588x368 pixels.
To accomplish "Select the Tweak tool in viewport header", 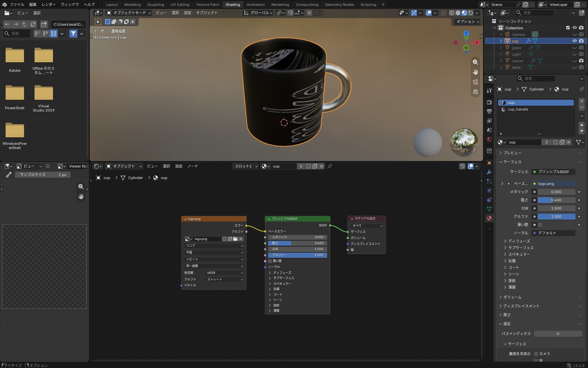I will 98,22.
